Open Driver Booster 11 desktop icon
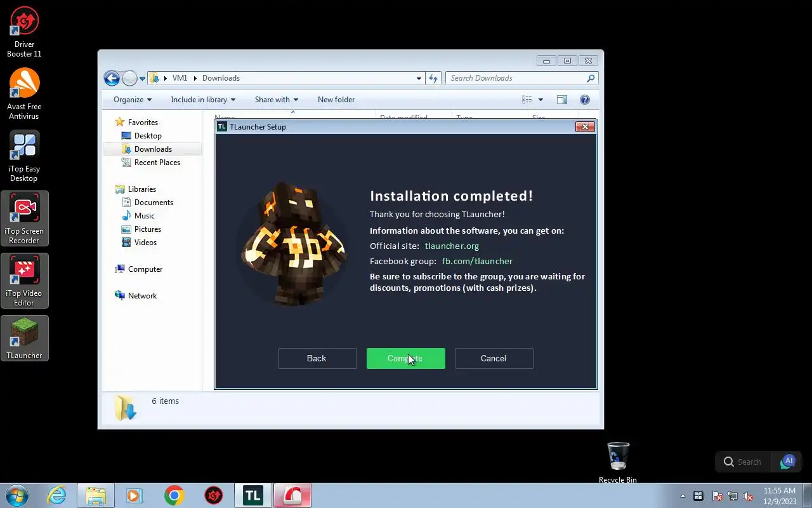 24,32
